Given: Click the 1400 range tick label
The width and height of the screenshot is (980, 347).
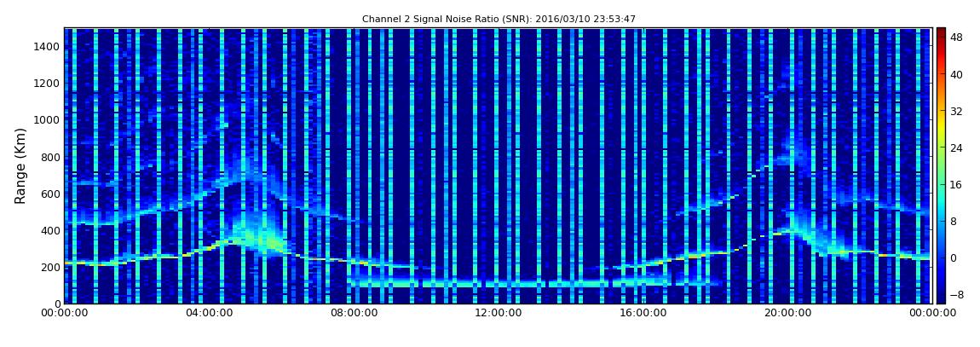Looking at the screenshot, I should (x=48, y=46).
